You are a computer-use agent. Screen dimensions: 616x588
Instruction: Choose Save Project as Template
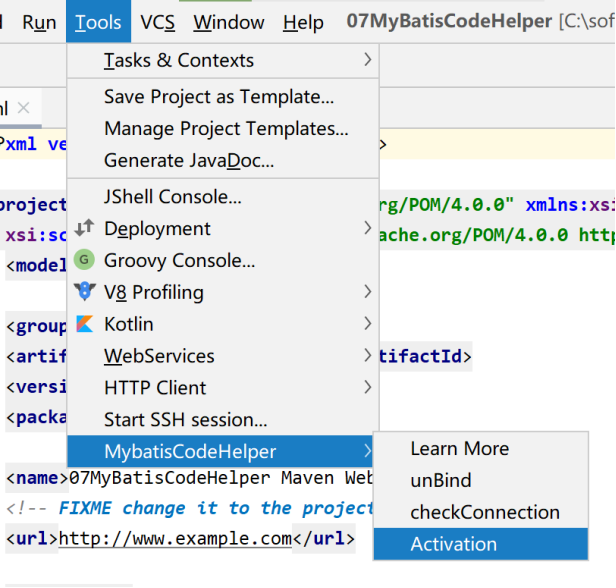223,97
